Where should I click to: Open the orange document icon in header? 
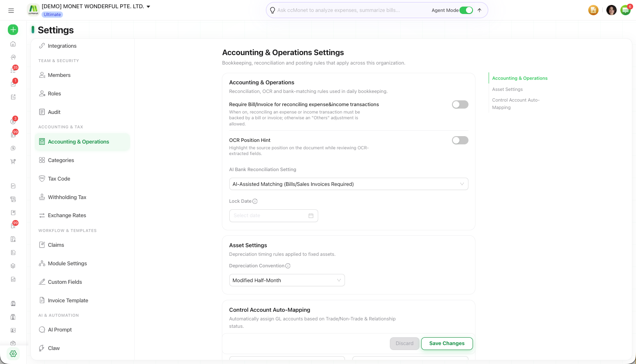click(x=593, y=10)
